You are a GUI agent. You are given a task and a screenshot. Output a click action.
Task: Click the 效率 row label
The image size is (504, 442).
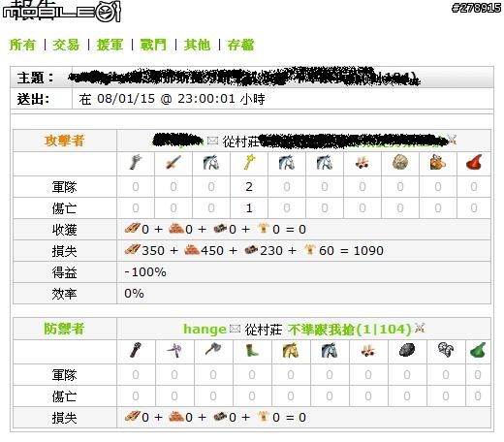pyautogui.click(x=64, y=294)
